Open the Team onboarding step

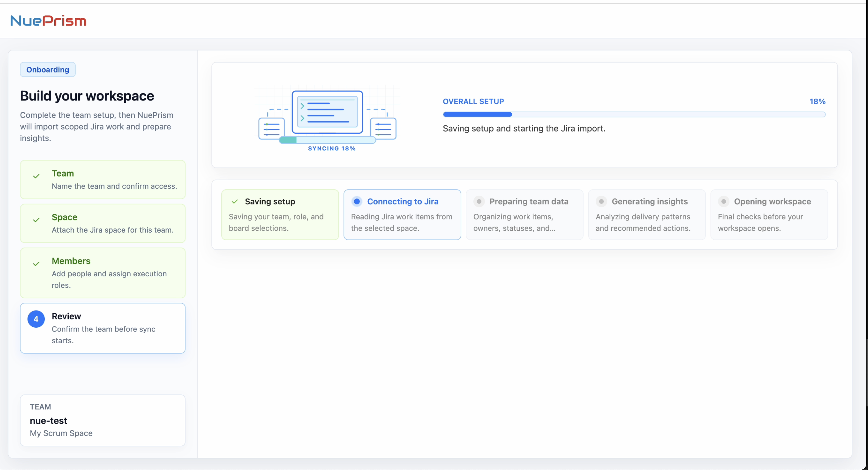(103, 180)
